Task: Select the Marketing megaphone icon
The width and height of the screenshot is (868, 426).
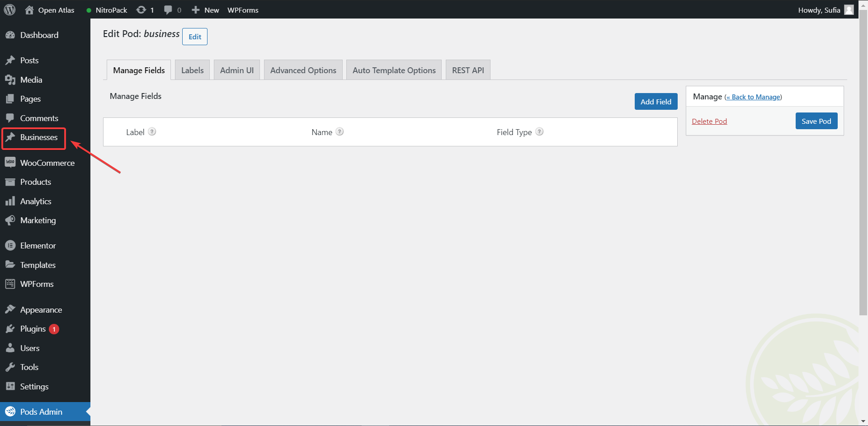Action: pyautogui.click(x=11, y=220)
